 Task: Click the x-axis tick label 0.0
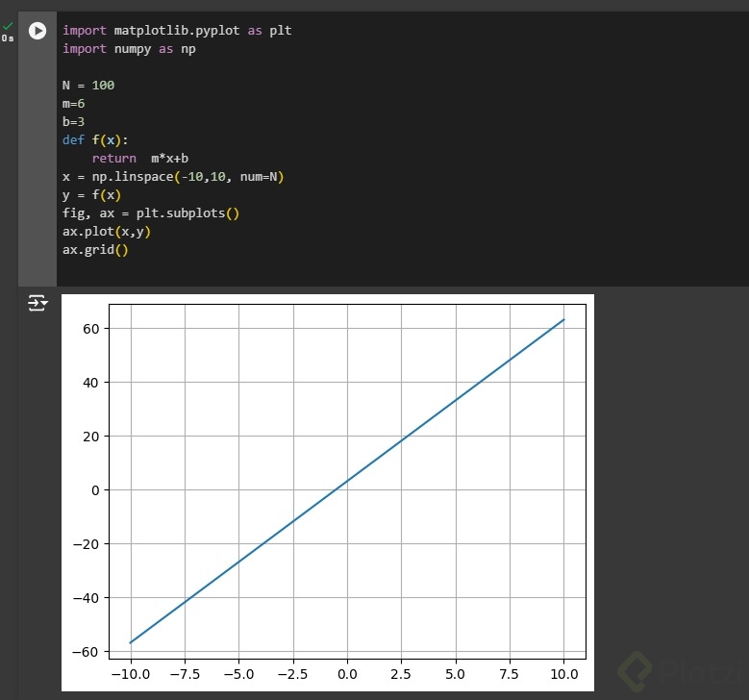tap(347, 674)
